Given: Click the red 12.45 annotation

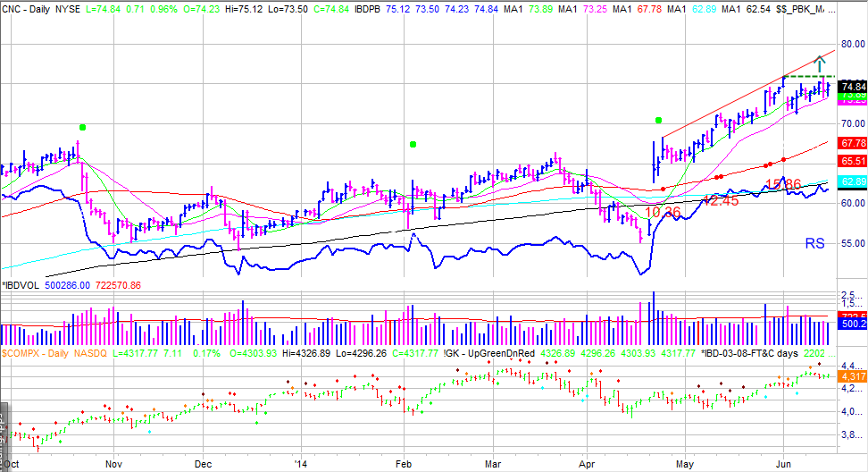Looking at the screenshot, I should tap(720, 201).
